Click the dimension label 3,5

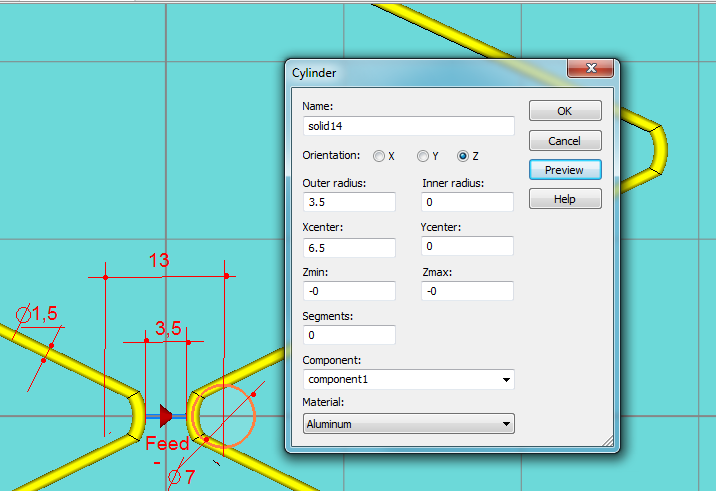tap(168, 328)
